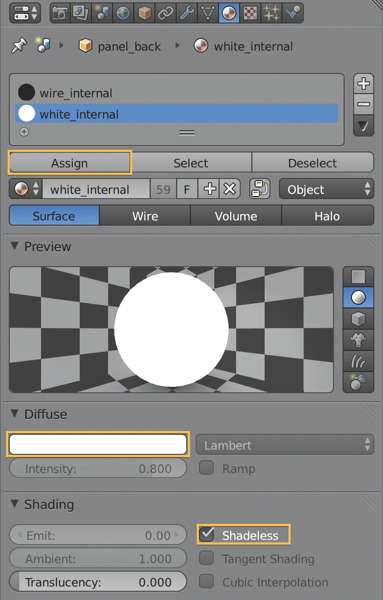This screenshot has width=383, height=600.
Task: Open the Physics properties tab
Action: [x=293, y=13]
